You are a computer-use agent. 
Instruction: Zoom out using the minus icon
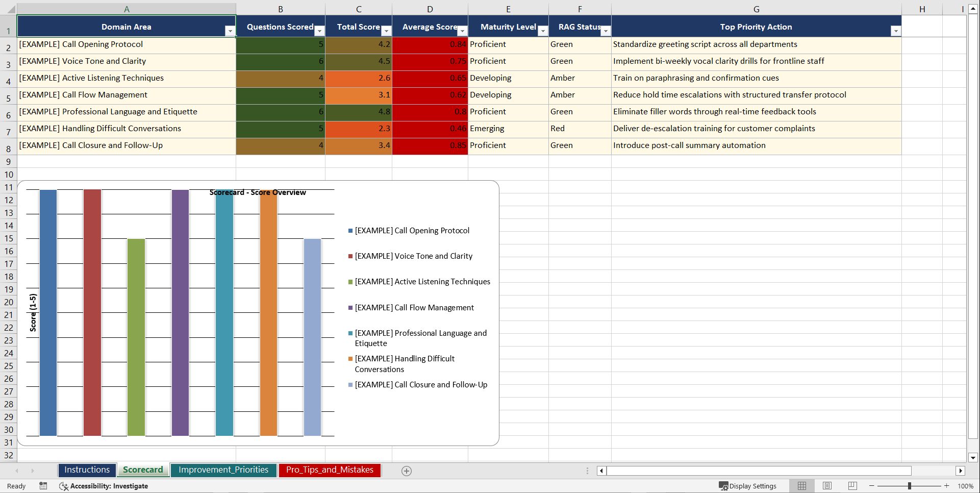click(871, 486)
